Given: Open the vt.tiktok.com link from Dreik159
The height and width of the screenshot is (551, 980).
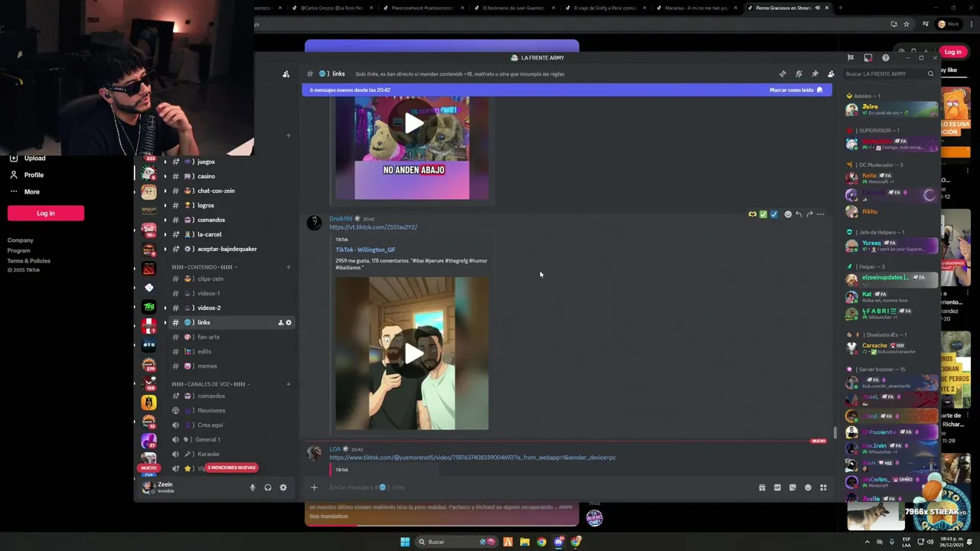Looking at the screenshot, I should coord(373,227).
